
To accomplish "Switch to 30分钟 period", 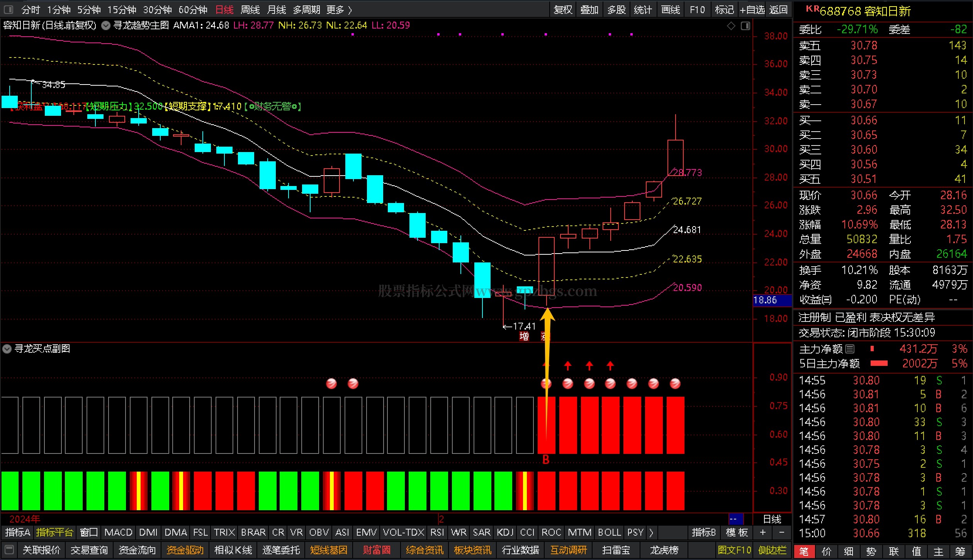I will [157, 10].
